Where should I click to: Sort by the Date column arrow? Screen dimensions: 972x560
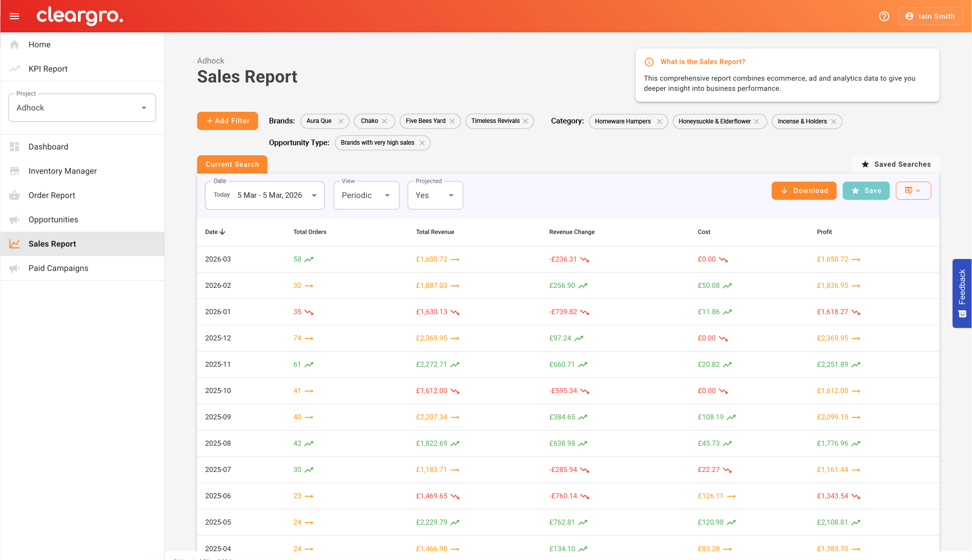tap(222, 232)
